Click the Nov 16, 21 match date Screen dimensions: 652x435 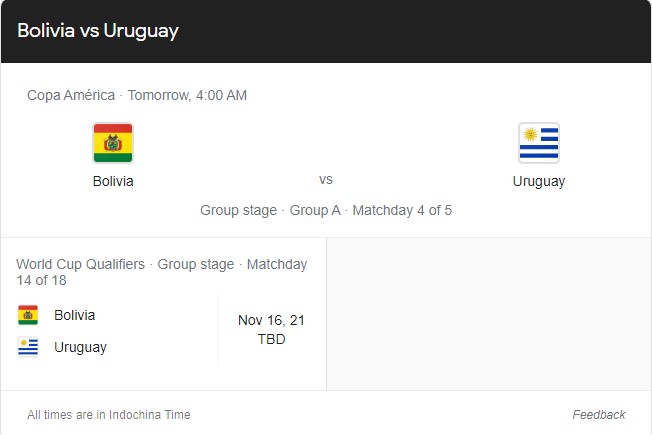pos(272,320)
